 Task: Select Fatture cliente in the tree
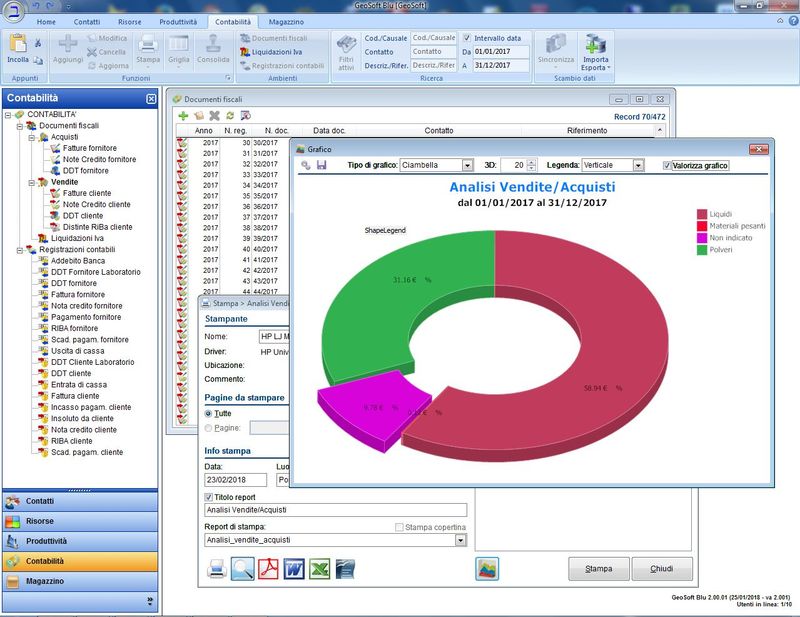click(x=89, y=194)
